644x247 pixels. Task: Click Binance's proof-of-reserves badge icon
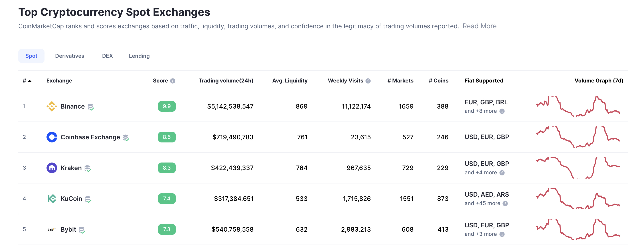(91, 107)
